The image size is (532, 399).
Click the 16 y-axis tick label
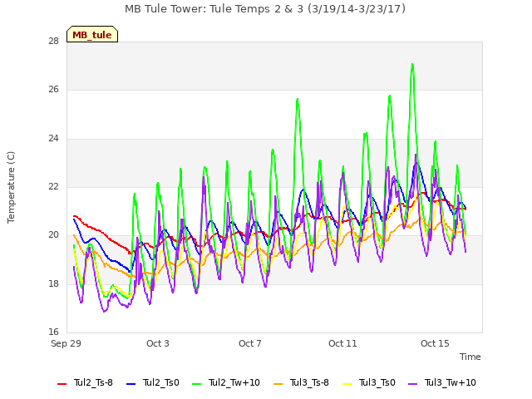click(53, 332)
